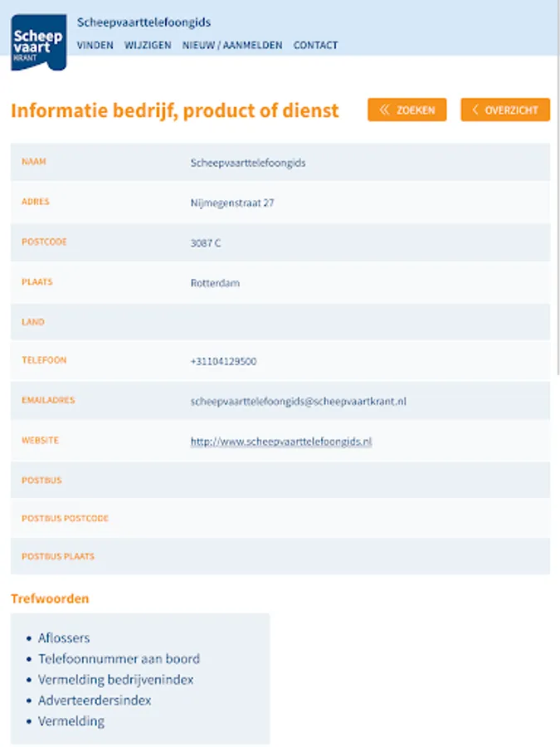Select the Vermelding bedrijvenindex keyword
Image resolution: width=560 pixels, height=747 pixels.
pyautogui.click(x=115, y=679)
